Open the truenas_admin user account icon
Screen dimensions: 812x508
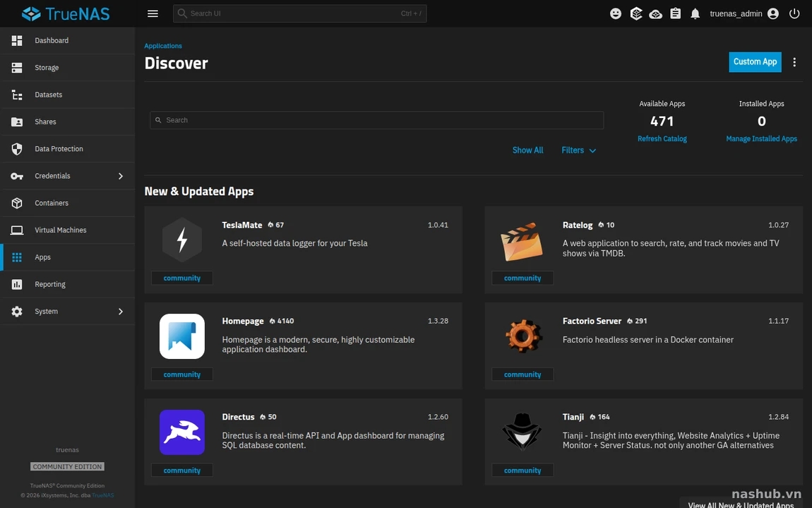[x=773, y=13]
